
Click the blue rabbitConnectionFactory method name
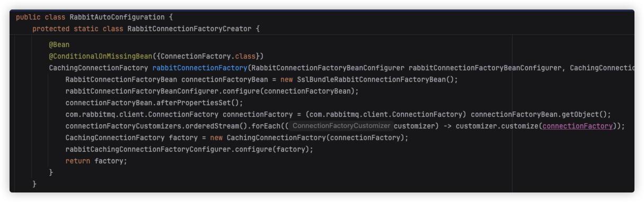pyautogui.click(x=200, y=68)
